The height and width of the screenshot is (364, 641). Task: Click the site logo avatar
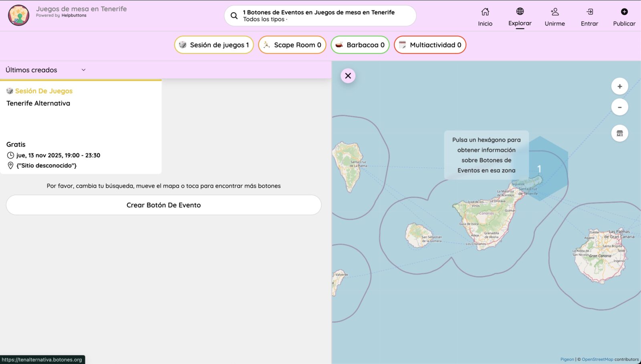coord(18,16)
